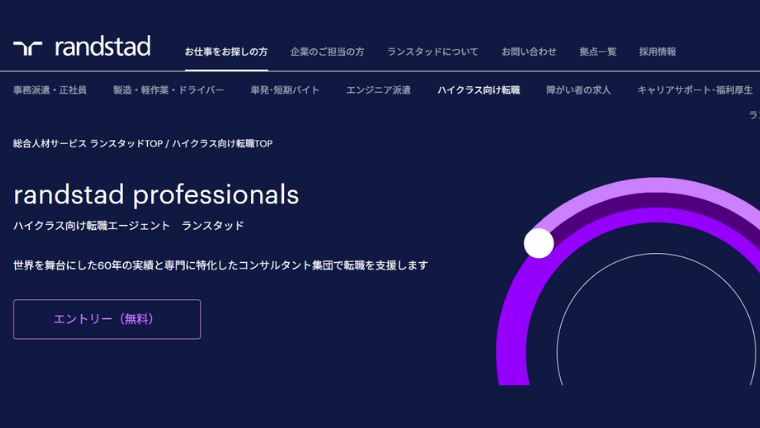Click the randstad professionals heading

tap(156, 195)
